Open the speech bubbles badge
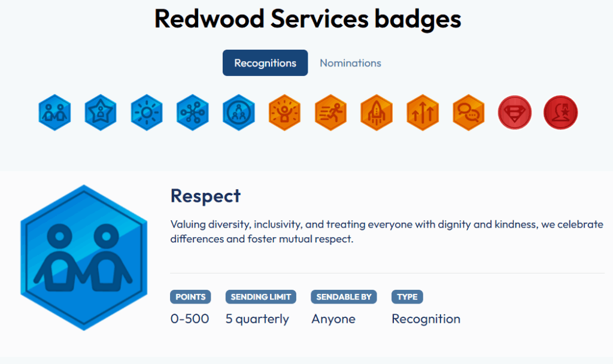Image resolution: width=613 pixels, height=364 pixels. 468,113
